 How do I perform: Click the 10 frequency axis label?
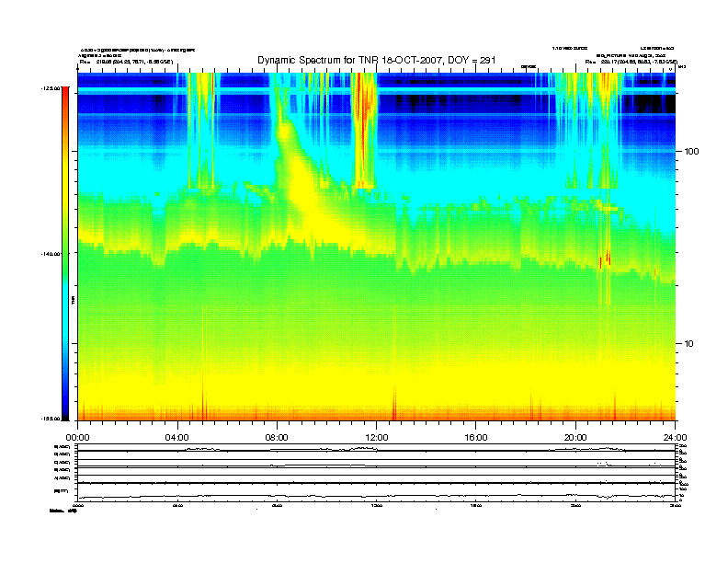coord(689,344)
